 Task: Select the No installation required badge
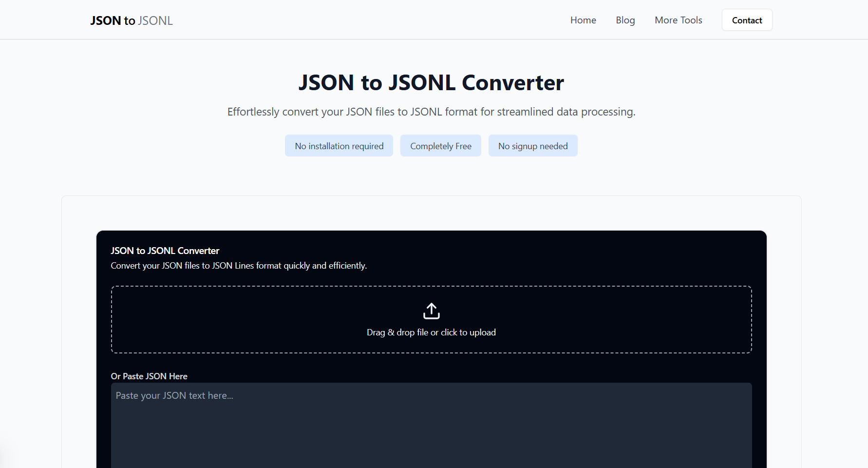pyautogui.click(x=339, y=145)
